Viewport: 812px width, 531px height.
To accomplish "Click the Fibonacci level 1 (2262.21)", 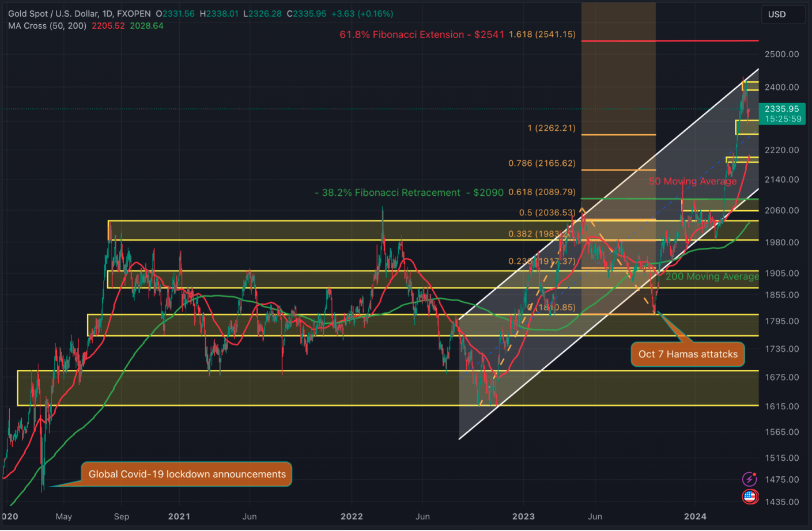I will coord(552,128).
